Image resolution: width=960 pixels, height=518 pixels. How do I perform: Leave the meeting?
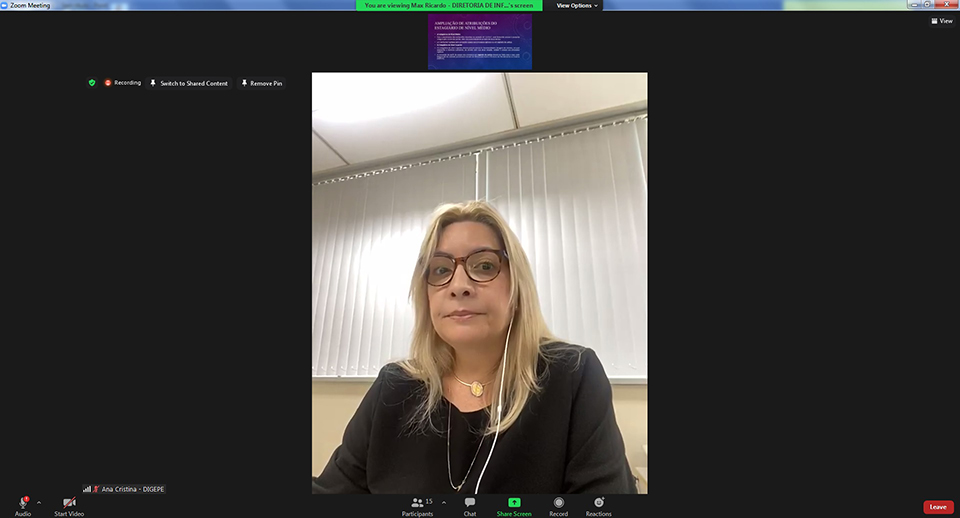tap(937, 507)
